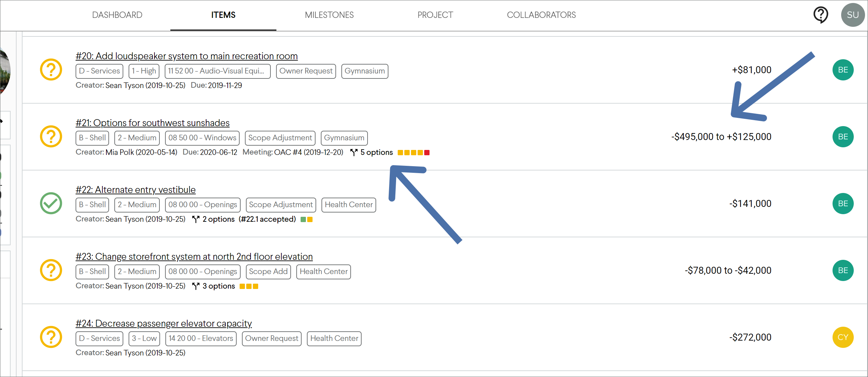Click 'Health Center' tag on item #22
The height and width of the screenshot is (377, 868).
pos(349,205)
